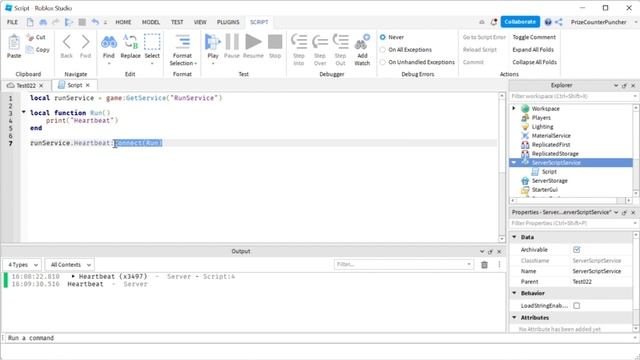The image size is (640, 360).
Task: Collapse the ServerScriptService tree node
Action: (514, 162)
